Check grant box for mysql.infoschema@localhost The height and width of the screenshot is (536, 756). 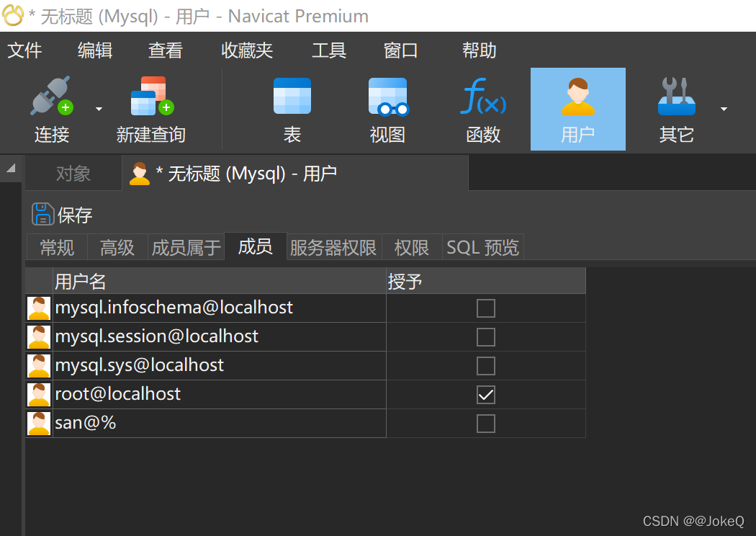[485, 308]
